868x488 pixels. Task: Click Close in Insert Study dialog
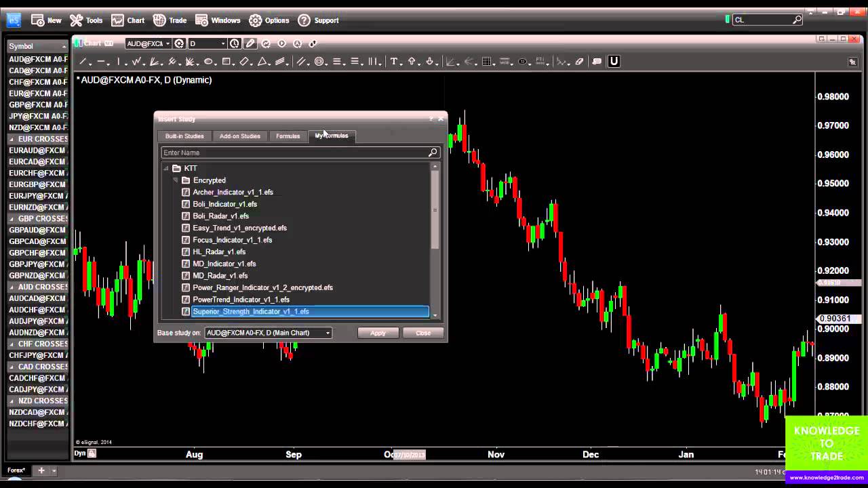[x=423, y=333]
